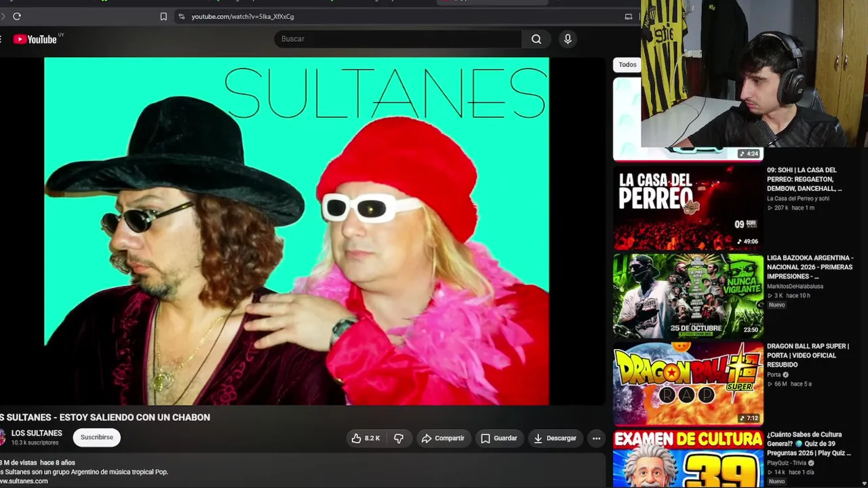The image size is (868, 488).
Task: Open the Examen de Cultura thumbnail
Action: (x=688, y=459)
